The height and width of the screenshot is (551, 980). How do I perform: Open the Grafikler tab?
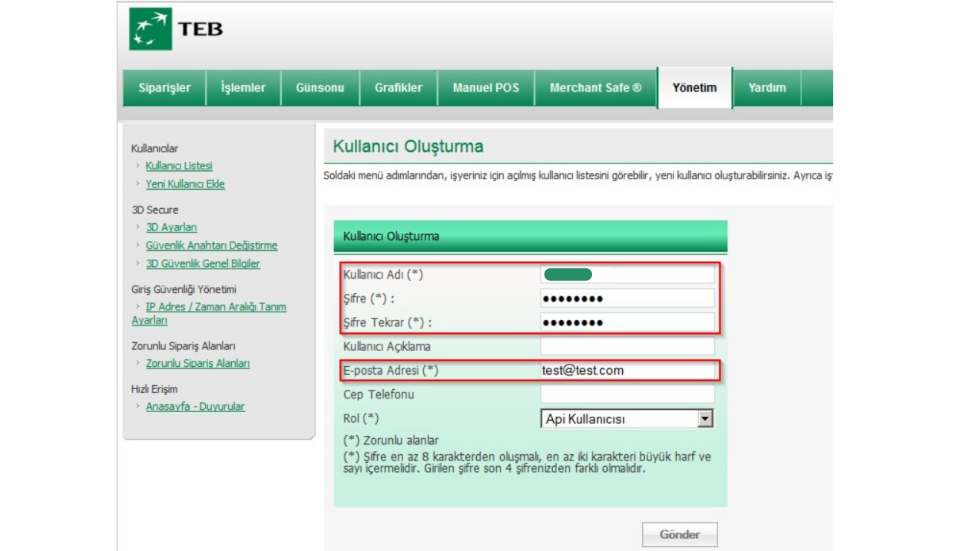[398, 88]
